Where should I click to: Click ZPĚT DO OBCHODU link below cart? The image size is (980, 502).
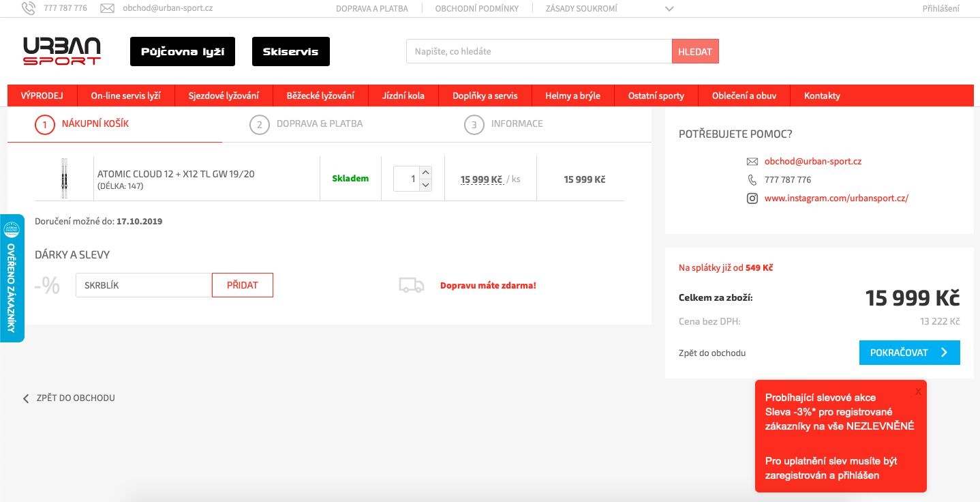[x=76, y=398]
